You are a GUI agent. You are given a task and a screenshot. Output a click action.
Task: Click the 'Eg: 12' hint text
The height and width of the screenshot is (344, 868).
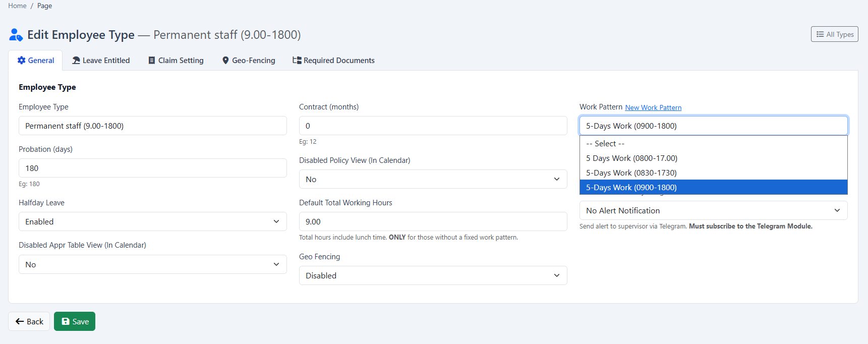(308, 142)
